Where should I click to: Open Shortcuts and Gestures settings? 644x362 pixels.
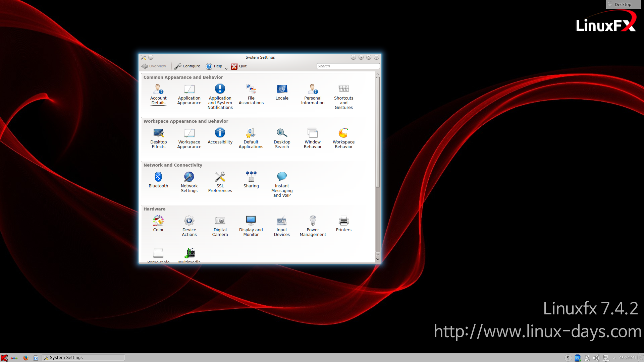pos(343,97)
